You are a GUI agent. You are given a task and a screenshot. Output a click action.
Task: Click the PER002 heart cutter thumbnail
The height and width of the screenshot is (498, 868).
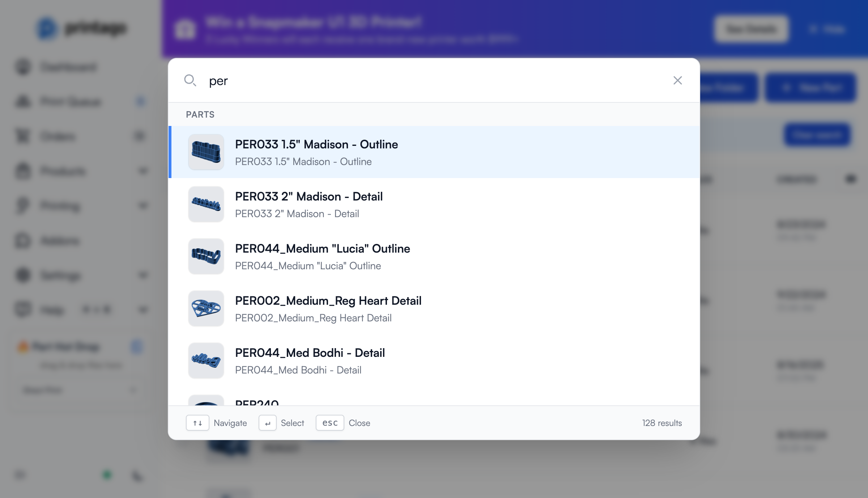pyautogui.click(x=205, y=308)
